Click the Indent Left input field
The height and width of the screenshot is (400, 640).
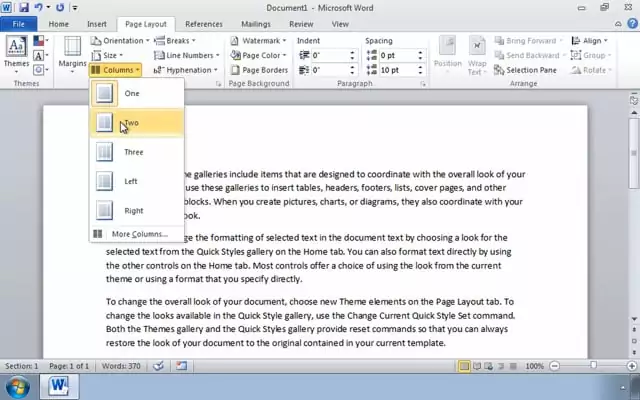click(330, 55)
